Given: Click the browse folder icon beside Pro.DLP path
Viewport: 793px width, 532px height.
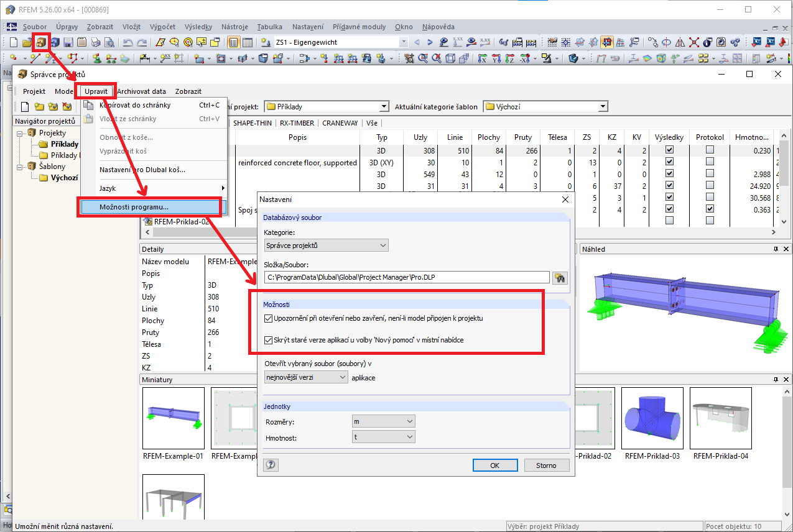Looking at the screenshot, I should click(x=560, y=278).
